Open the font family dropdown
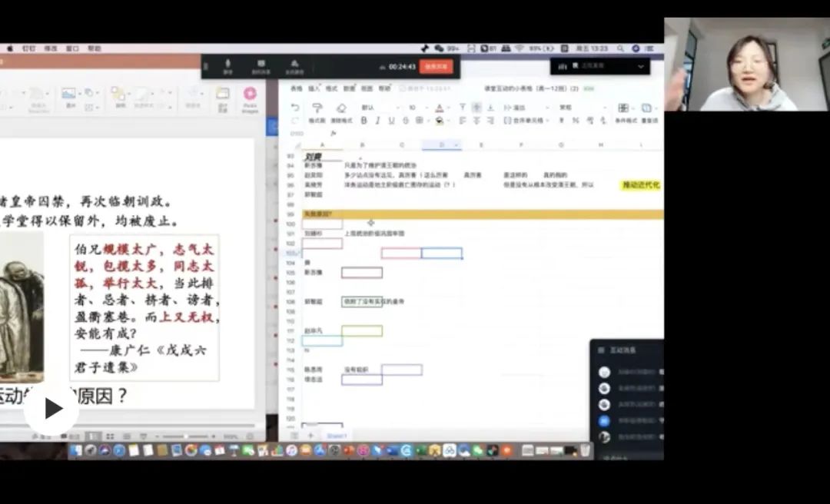 coord(380,108)
